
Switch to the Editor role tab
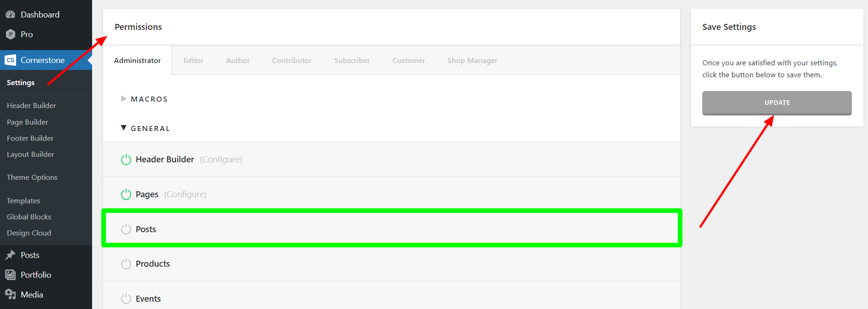pos(193,60)
